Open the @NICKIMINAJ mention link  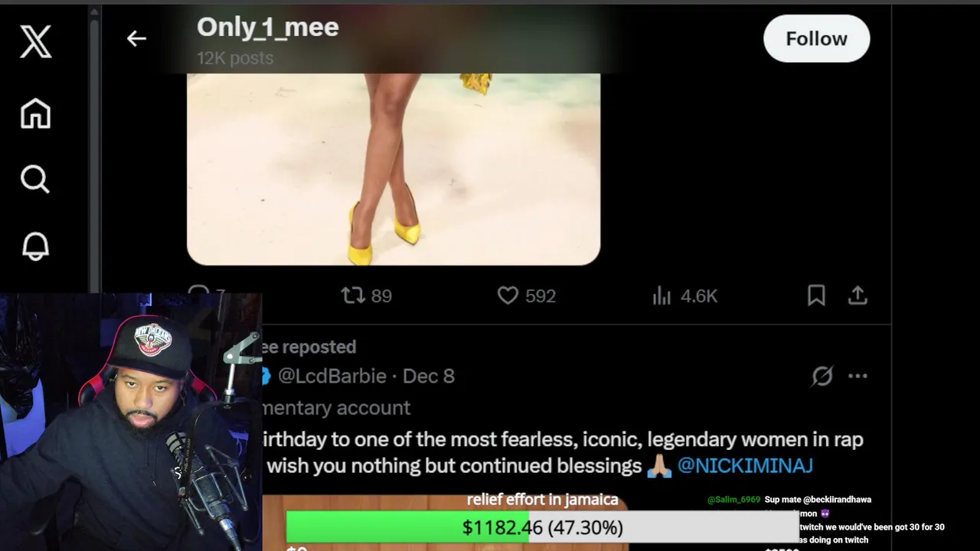(745, 465)
